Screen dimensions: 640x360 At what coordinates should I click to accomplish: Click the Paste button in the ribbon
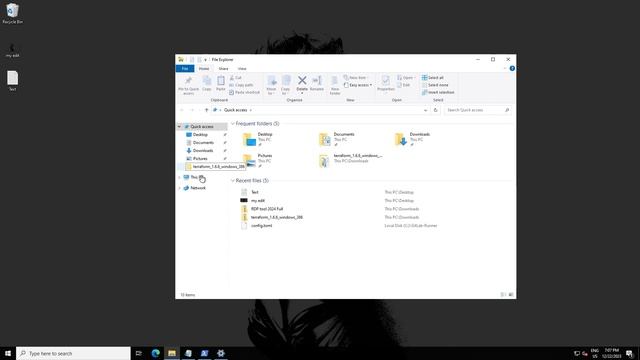pyautogui.click(x=221, y=84)
